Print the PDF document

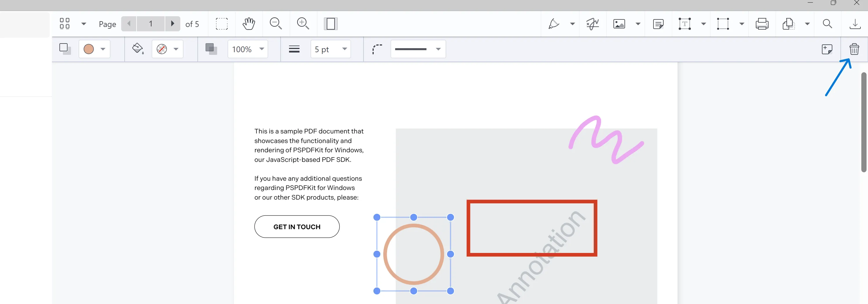point(762,23)
